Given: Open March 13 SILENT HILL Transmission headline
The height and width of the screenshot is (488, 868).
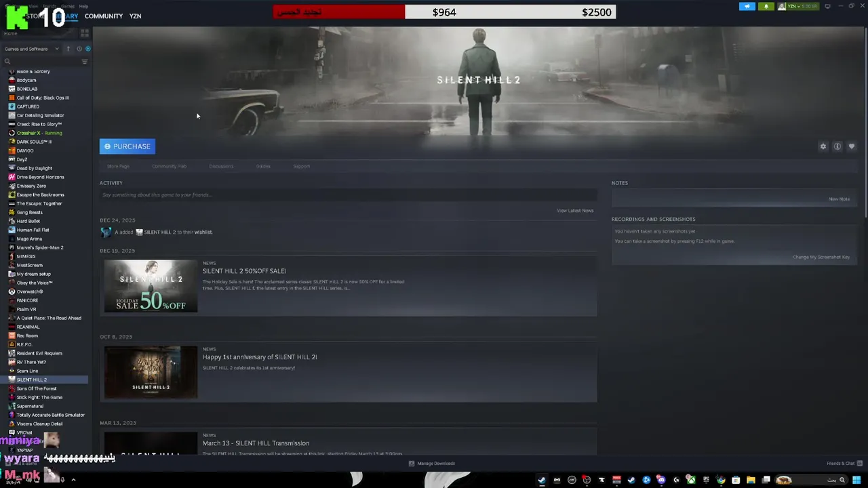Looking at the screenshot, I should (256, 443).
